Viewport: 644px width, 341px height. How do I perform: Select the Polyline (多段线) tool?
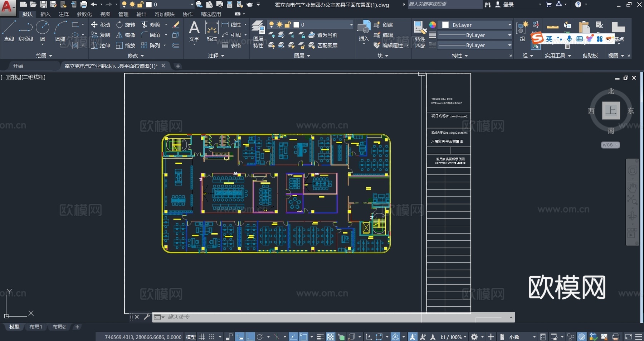click(x=26, y=31)
